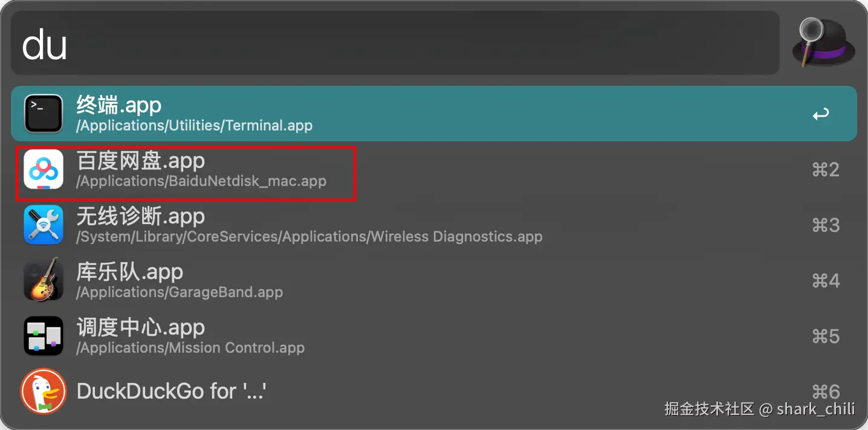Click the Terminal app icon
868x430 pixels.
pyautogui.click(x=44, y=114)
